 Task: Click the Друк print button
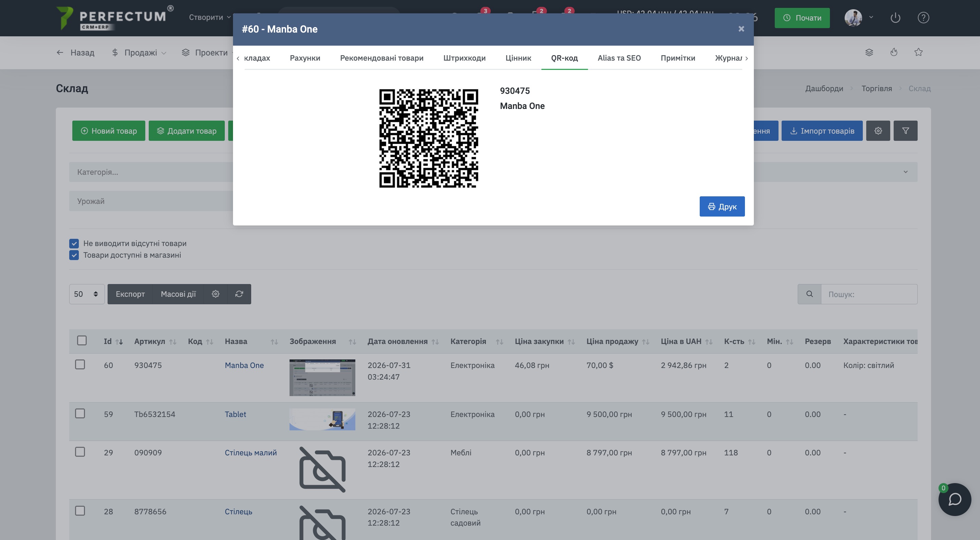(722, 207)
